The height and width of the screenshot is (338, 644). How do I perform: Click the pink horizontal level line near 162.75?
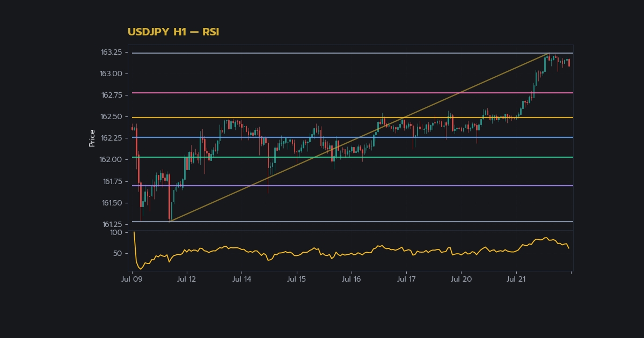(351, 93)
